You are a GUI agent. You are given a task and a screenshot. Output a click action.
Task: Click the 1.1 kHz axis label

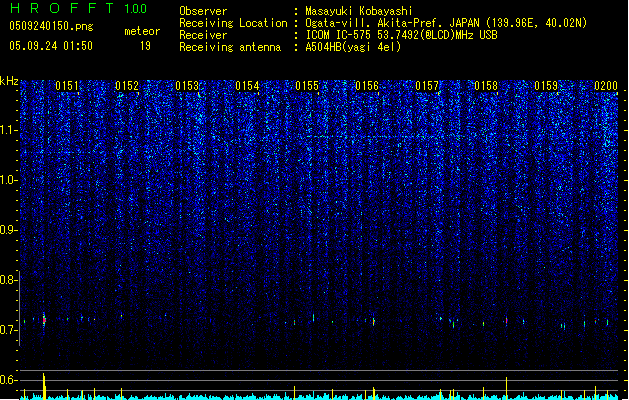point(8,130)
